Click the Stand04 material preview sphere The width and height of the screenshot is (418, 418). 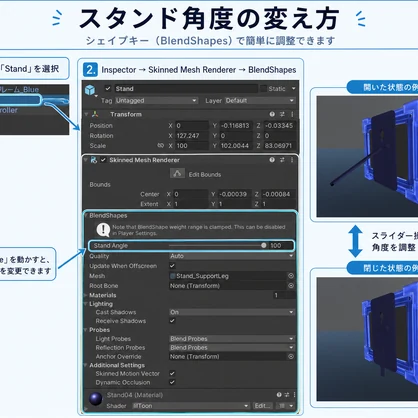[x=96, y=399]
